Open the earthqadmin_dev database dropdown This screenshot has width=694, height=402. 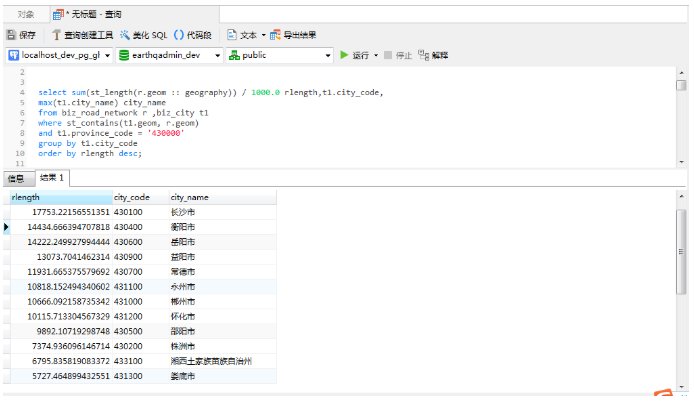[x=217, y=55]
